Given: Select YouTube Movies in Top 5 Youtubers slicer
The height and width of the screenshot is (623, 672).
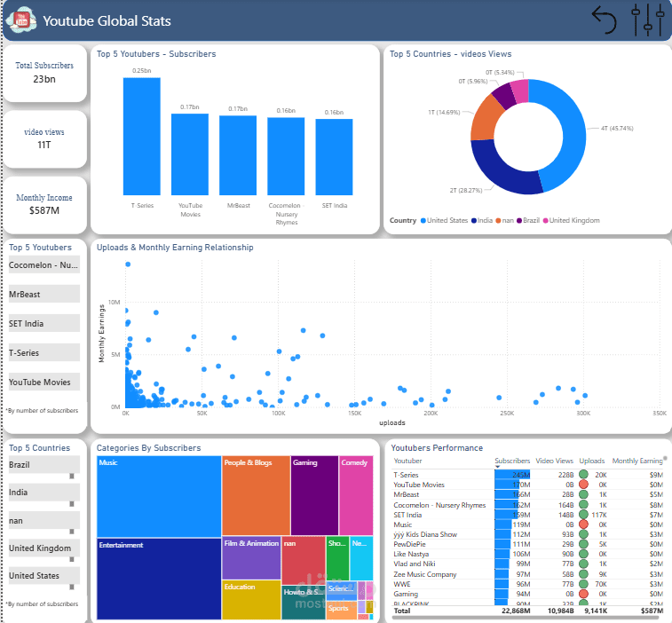Looking at the screenshot, I should 44,382.
